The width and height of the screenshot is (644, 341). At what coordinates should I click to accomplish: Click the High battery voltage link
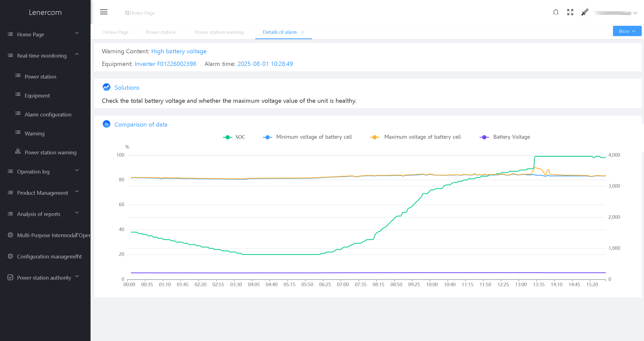pyautogui.click(x=179, y=51)
